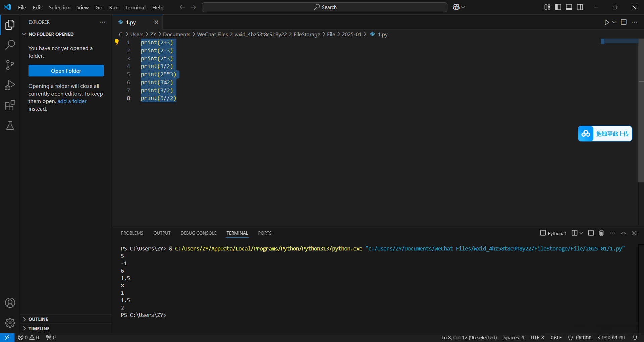Toggle the Secondary Side Bar layout button
Screen dimensions: 644x342
point(580,7)
